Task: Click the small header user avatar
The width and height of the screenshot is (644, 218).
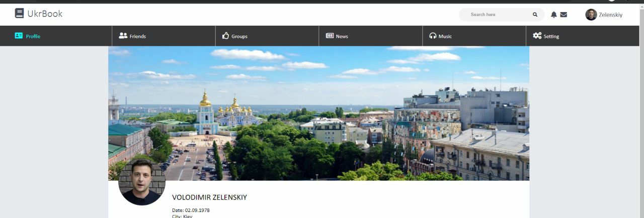Action: (591, 15)
